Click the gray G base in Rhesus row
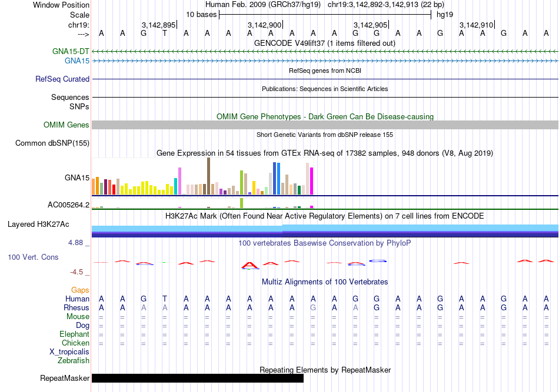The height and width of the screenshot is (392, 559). 313,307
